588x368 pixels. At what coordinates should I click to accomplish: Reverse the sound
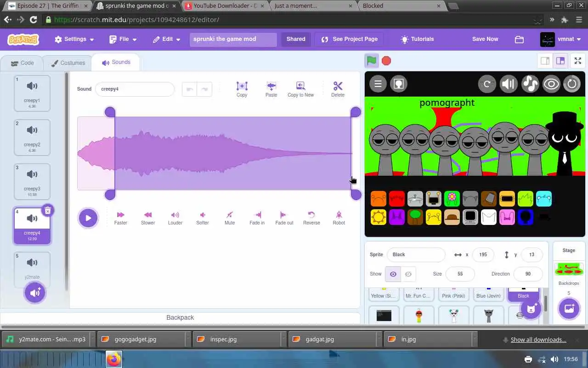pos(311,218)
